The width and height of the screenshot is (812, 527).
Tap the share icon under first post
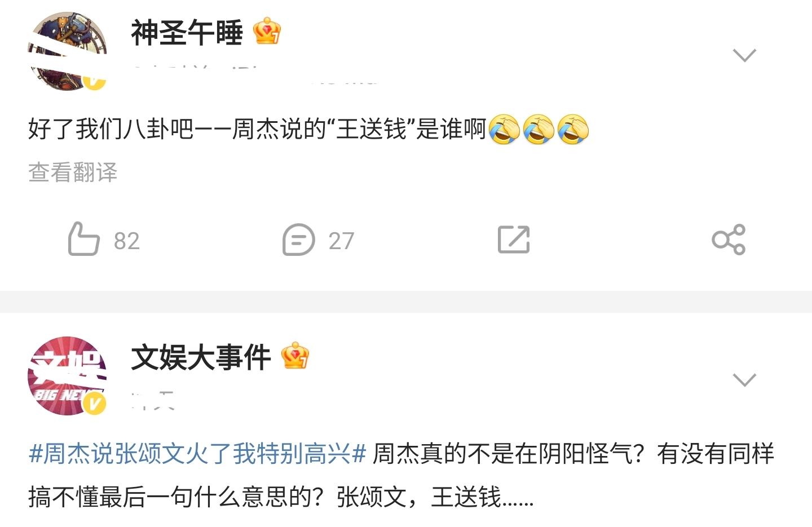coord(729,240)
